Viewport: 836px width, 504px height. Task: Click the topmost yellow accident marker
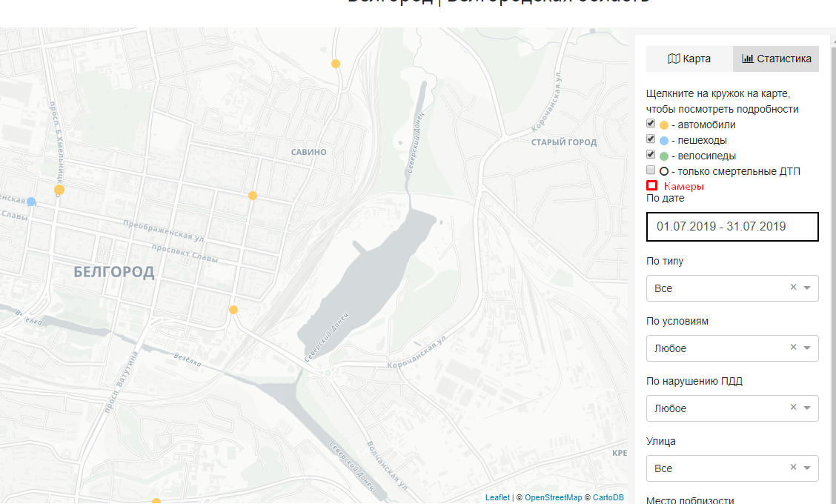coord(336,64)
